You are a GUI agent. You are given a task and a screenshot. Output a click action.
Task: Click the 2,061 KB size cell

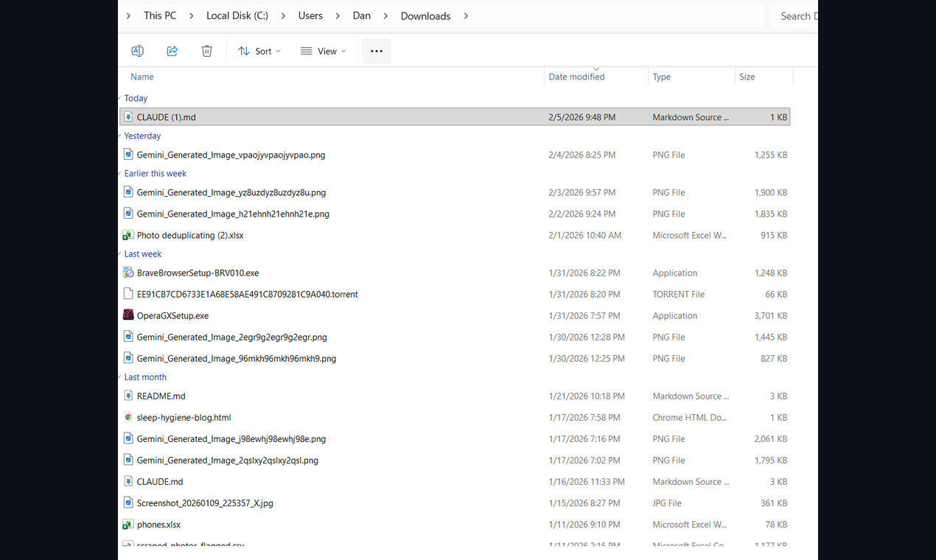[x=771, y=438]
